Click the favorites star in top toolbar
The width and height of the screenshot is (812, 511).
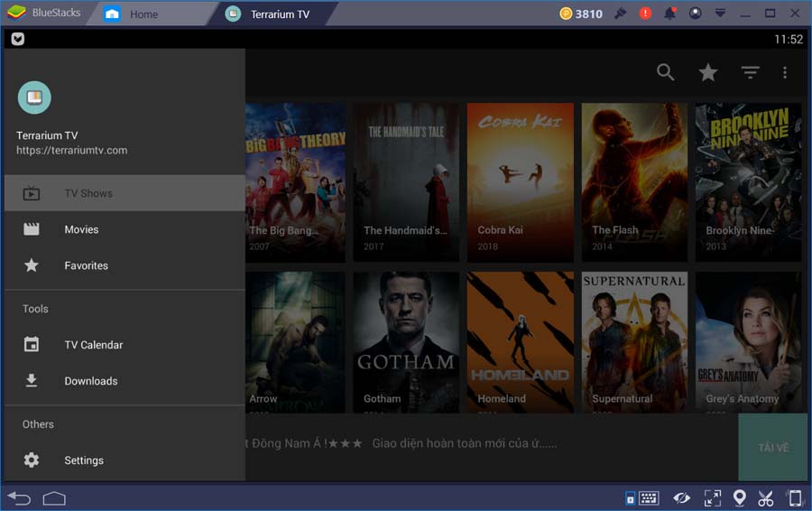click(x=708, y=72)
